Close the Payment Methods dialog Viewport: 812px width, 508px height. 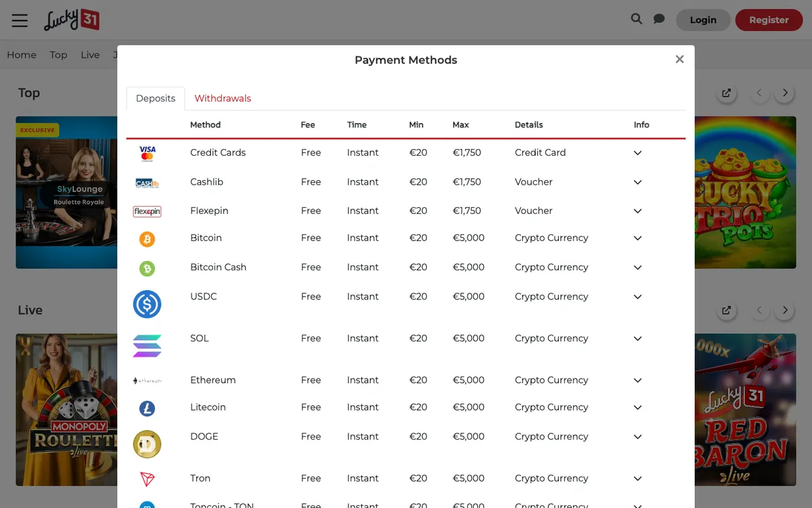coord(679,60)
